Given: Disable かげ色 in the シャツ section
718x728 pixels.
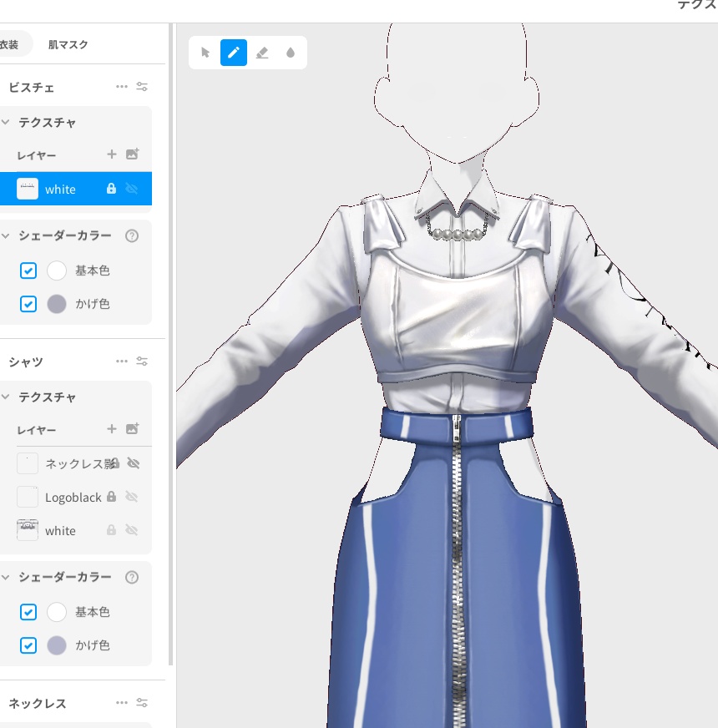Looking at the screenshot, I should coord(28,645).
